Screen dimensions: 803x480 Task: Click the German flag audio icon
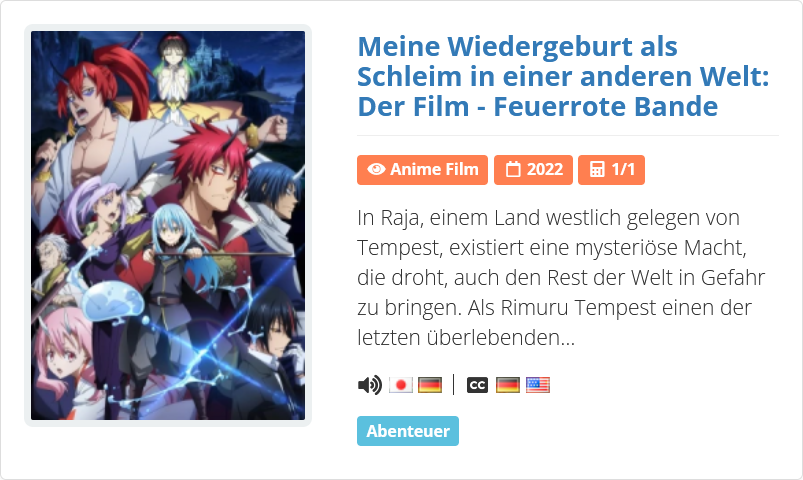tap(430, 385)
